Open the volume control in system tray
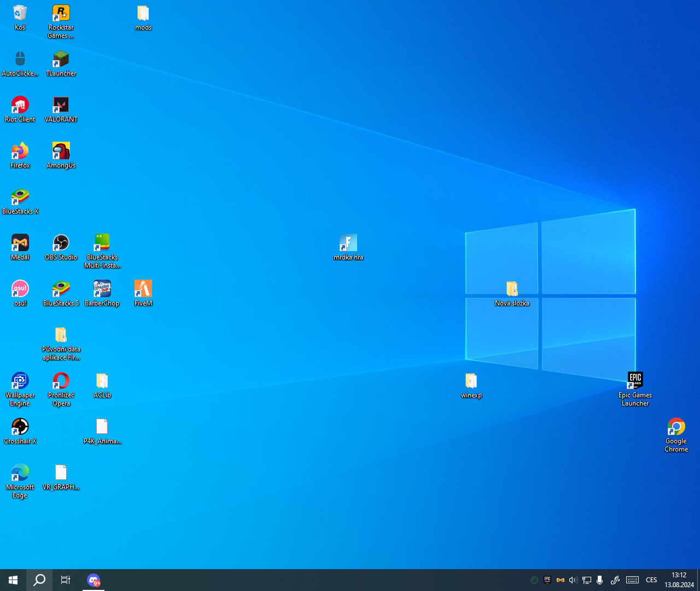Image resolution: width=700 pixels, height=591 pixels. (573, 580)
